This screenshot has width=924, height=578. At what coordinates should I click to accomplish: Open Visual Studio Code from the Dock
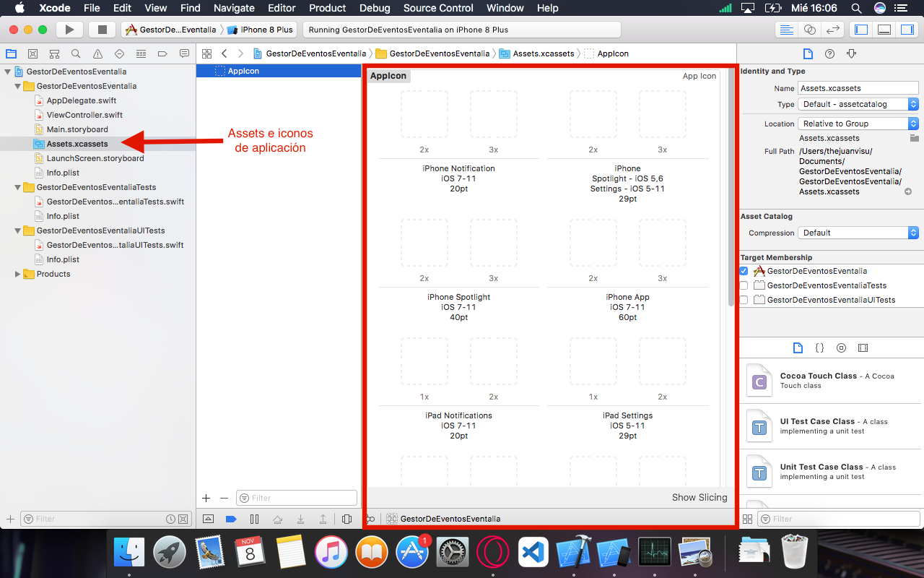coord(534,553)
